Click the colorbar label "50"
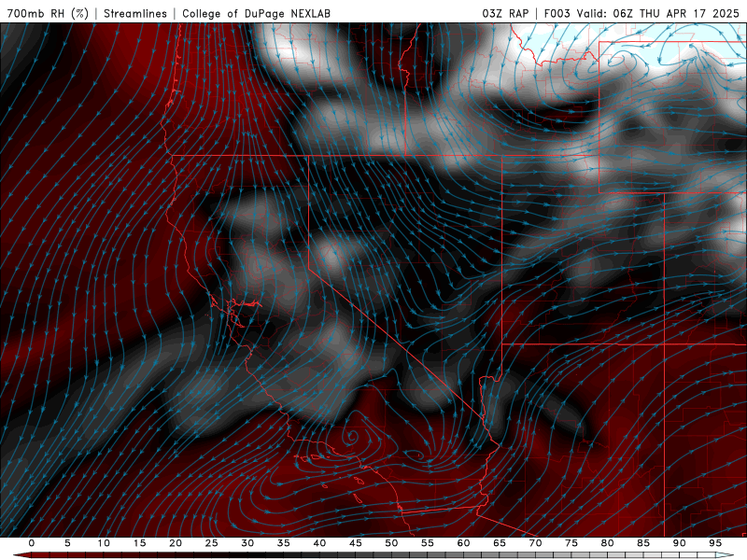This screenshot has width=747, height=560. [391, 543]
